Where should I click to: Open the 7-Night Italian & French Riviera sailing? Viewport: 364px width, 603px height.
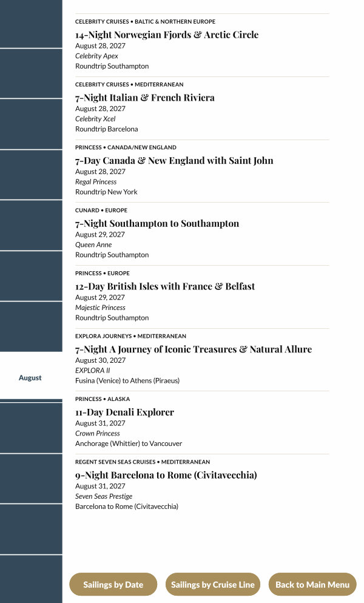tap(145, 98)
